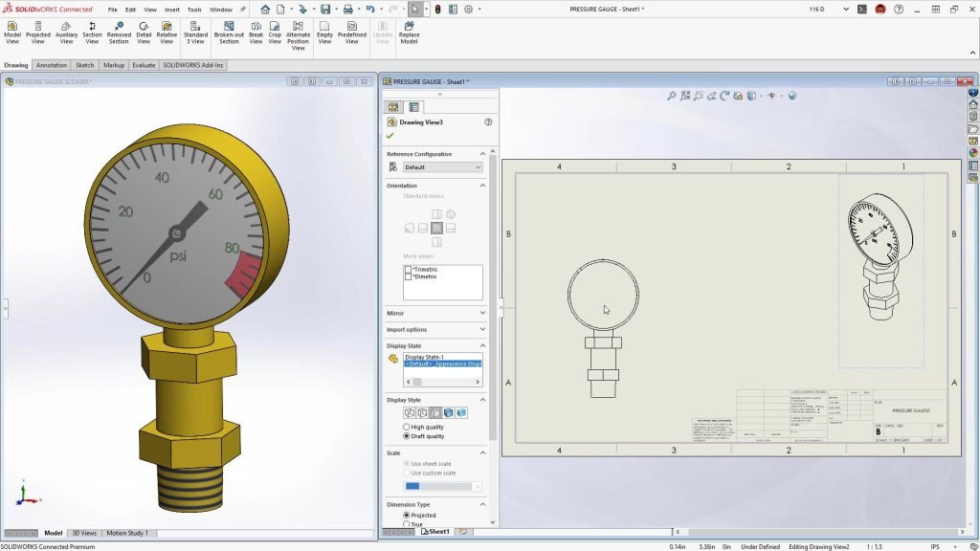Choose the Auxiliary View tool
This screenshot has width=980, height=551.
(66, 33)
